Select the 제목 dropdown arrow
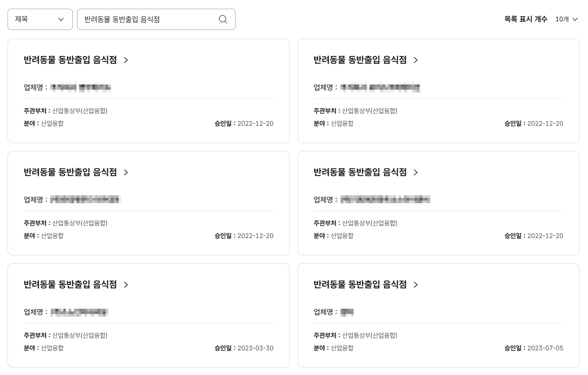The width and height of the screenshot is (588, 375). pyautogui.click(x=61, y=19)
